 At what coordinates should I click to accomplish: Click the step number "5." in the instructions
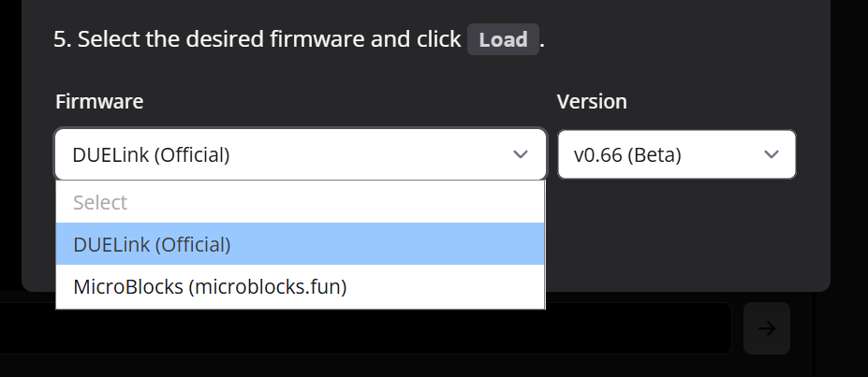point(62,40)
